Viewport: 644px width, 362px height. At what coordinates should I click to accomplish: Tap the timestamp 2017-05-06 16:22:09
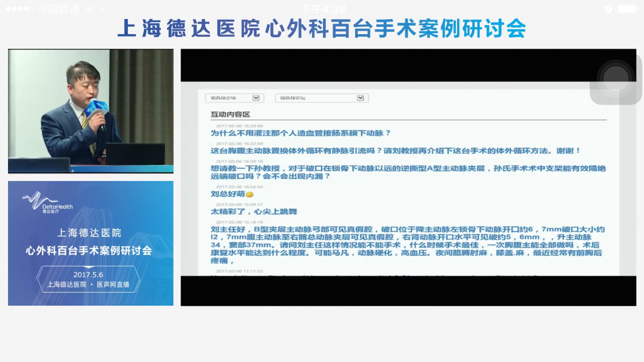(239, 144)
